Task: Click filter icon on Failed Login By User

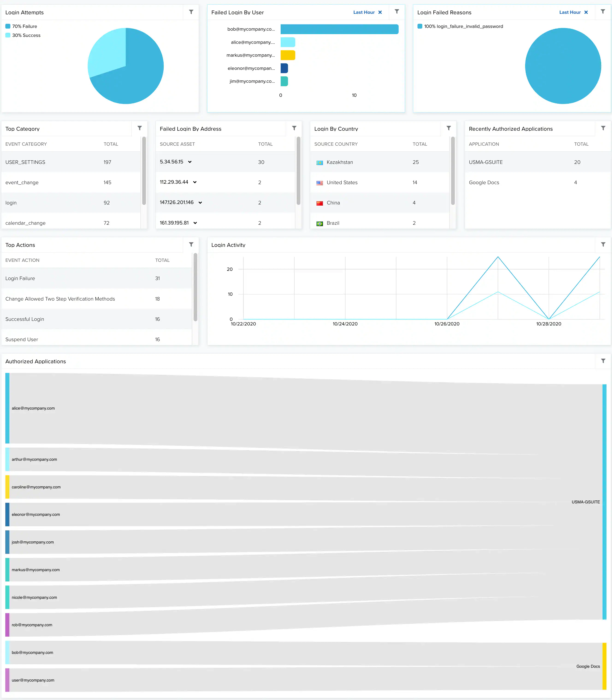Action: click(x=397, y=12)
